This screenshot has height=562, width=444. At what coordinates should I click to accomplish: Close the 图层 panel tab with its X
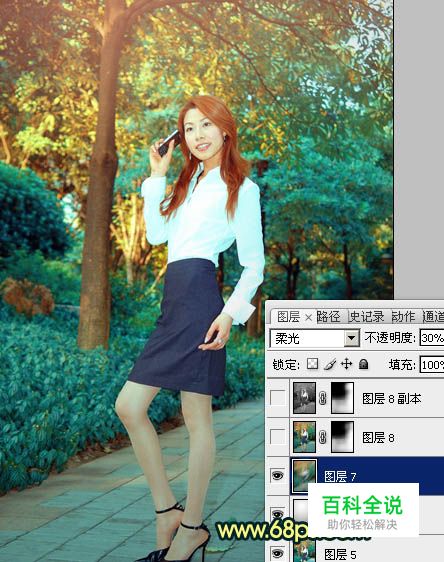(308, 317)
